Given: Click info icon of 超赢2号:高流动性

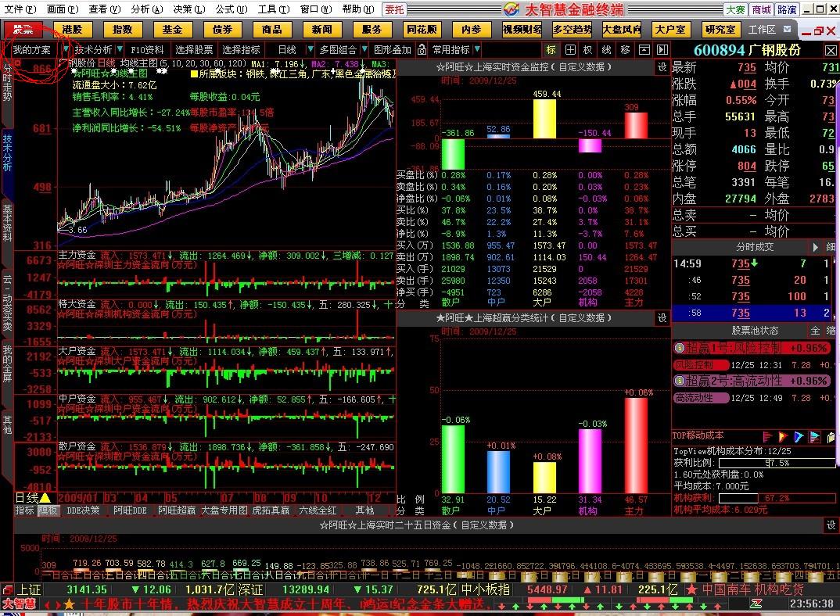Looking at the screenshot, I should coord(680,381).
